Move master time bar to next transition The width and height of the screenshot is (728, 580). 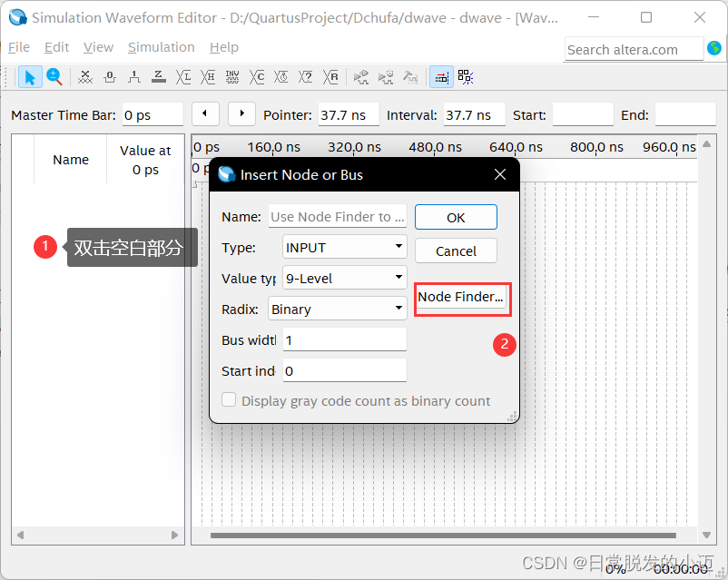241,113
